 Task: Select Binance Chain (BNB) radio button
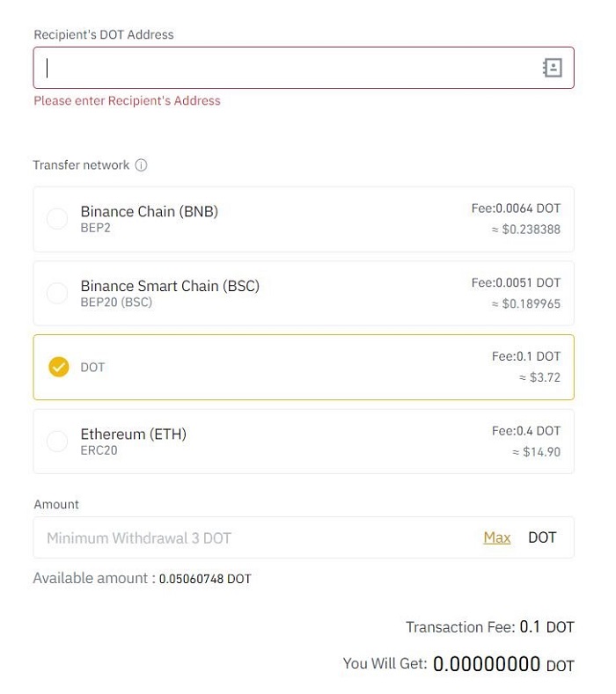point(57,219)
